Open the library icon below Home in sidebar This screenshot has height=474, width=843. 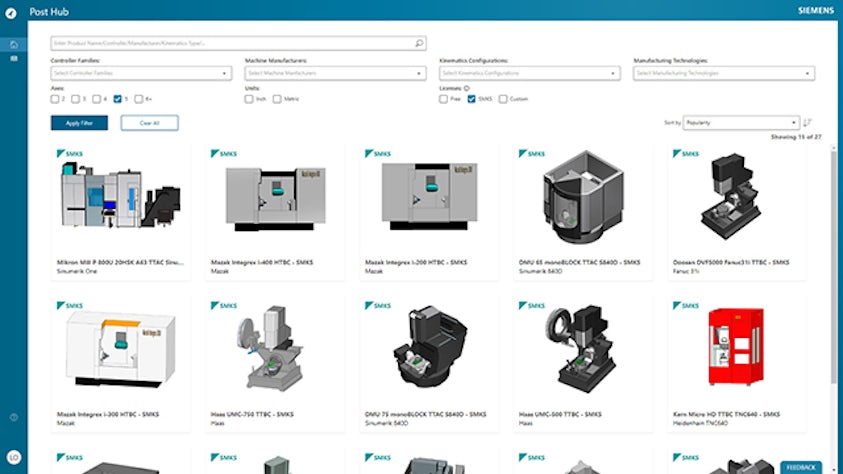[x=14, y=59]
